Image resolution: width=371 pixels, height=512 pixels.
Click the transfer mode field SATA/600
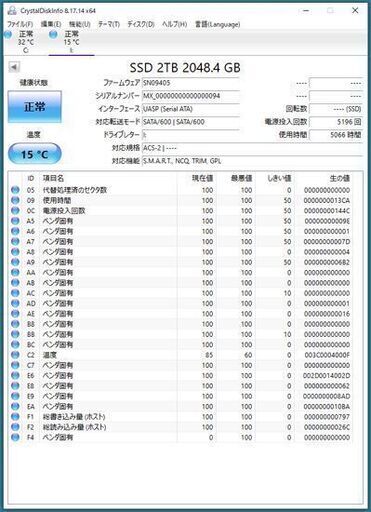coord(191,122)
